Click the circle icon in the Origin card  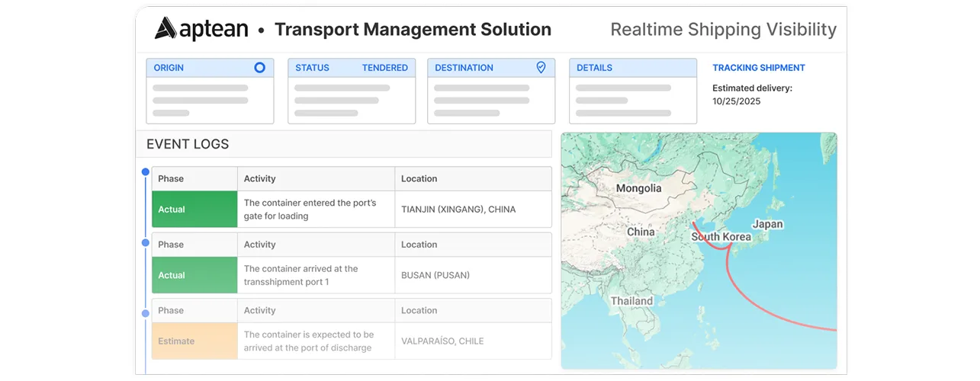tap(259, 68)
